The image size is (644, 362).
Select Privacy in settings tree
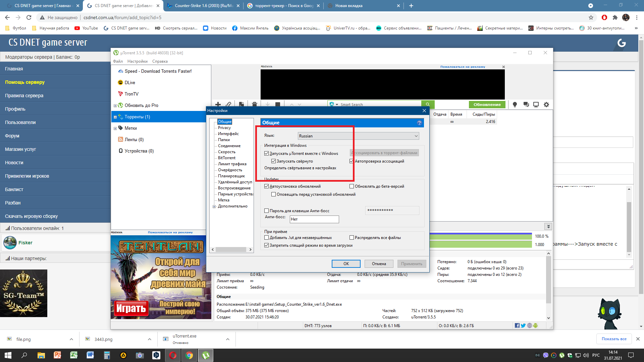click(x=224, y=128)
